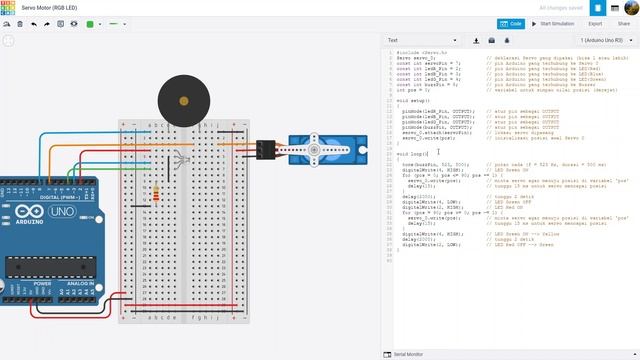Open the Text code mode dropdown
Screen dimensions: 640x360
click(x=422, y=40)
